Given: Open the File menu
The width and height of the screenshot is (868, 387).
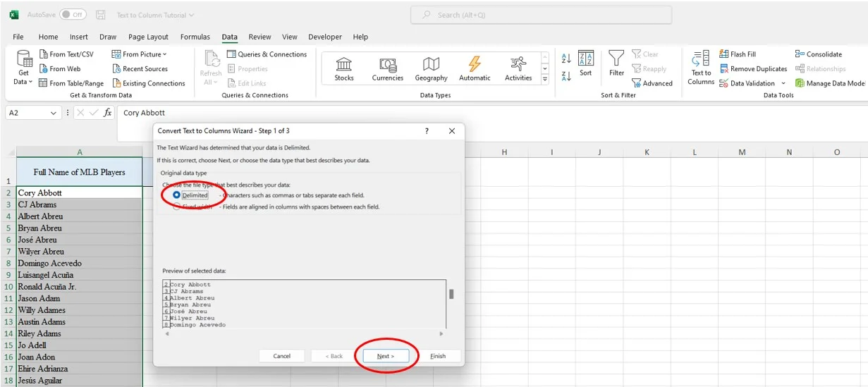Looking at the screenshot, I should coord(18,37).
